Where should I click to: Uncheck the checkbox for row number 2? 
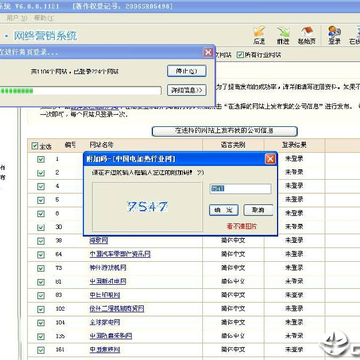41,173
